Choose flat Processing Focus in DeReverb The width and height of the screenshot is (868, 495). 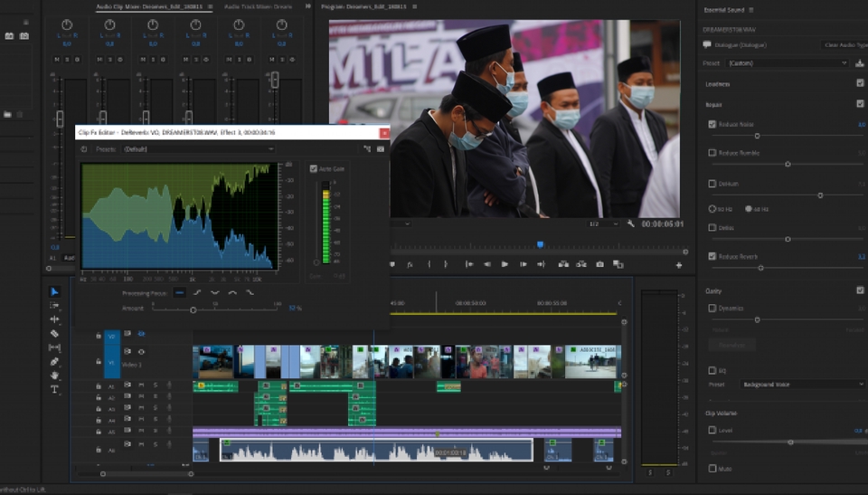pos(179,292)
